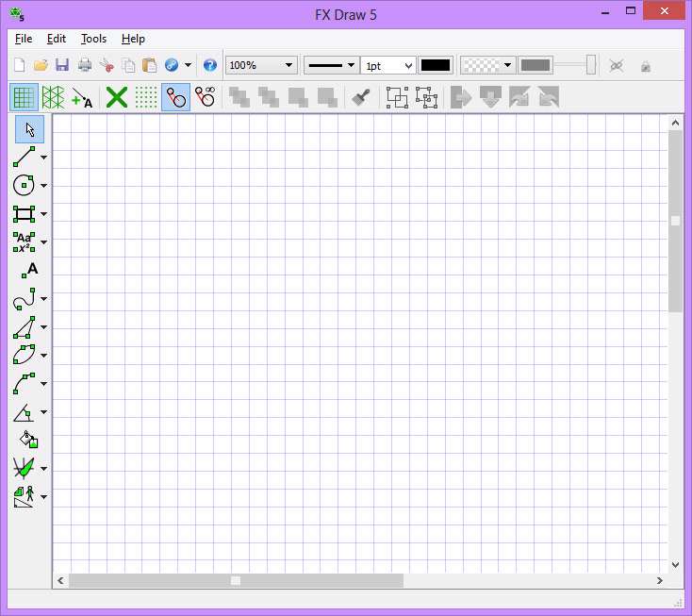
Task: Select the angle marking tool
Action: pos(25,412)
